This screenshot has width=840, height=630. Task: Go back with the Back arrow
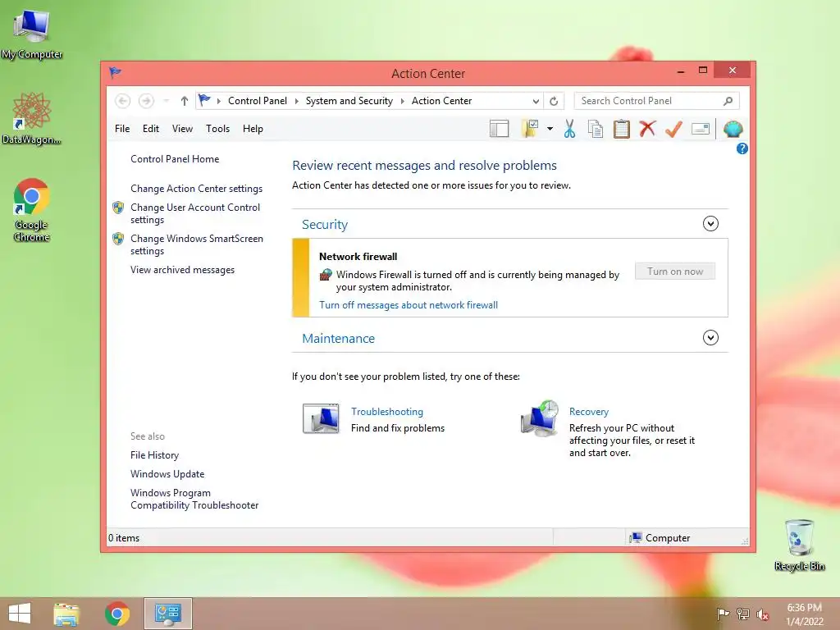(x=123, y=101)
